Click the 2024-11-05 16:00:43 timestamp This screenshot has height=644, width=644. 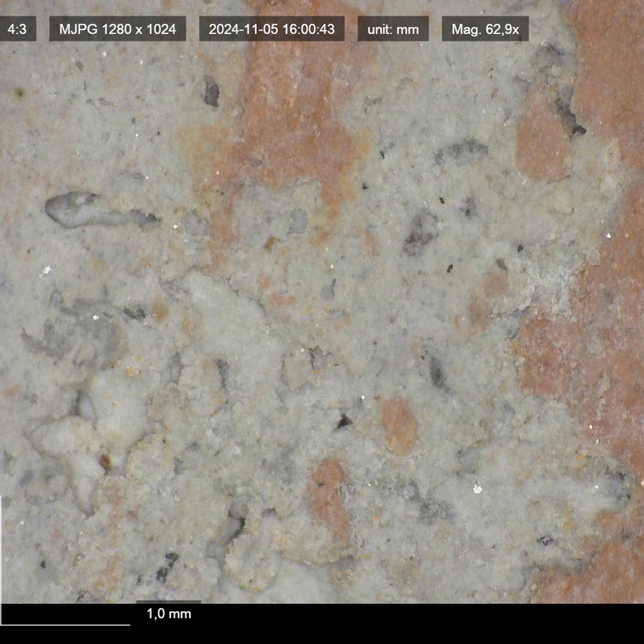271,29
